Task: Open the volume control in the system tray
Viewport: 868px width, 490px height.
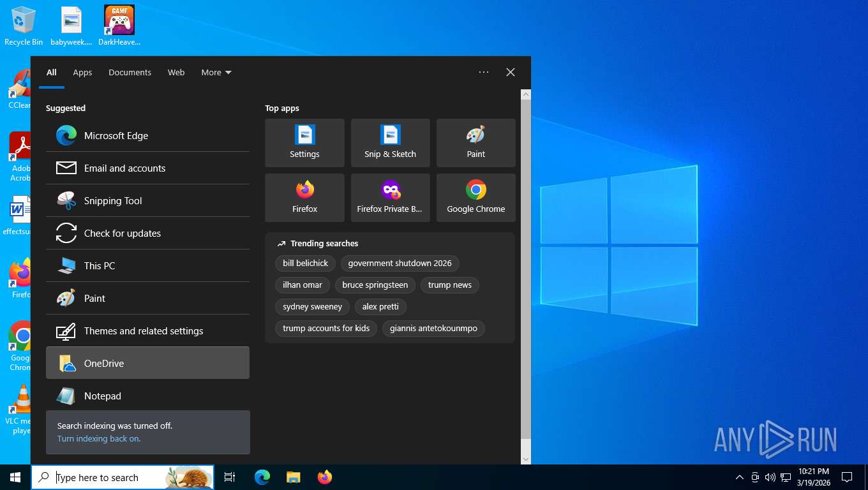Action: 770,477
